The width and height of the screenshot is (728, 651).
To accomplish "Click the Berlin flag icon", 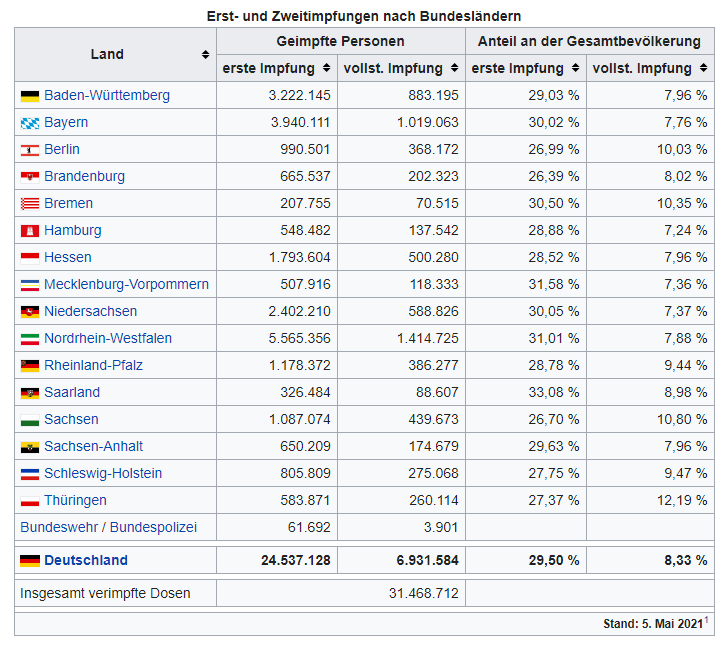I will (30, 150).
